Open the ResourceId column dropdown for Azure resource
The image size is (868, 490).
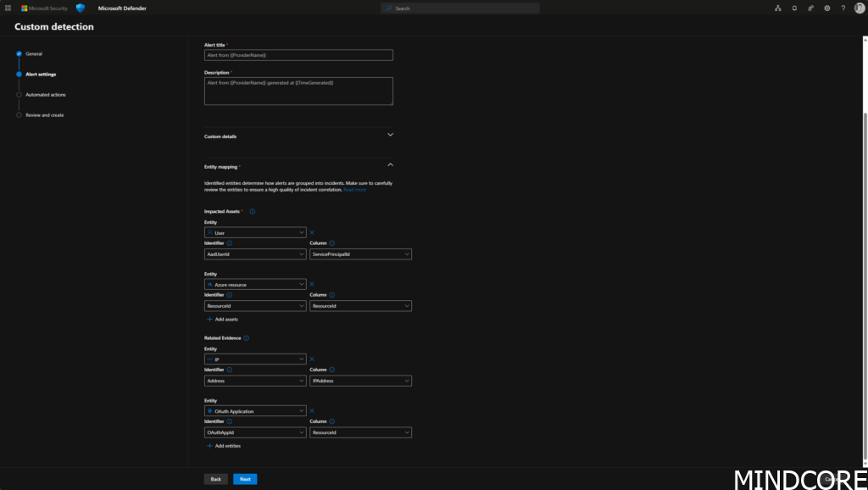point(360,306)
